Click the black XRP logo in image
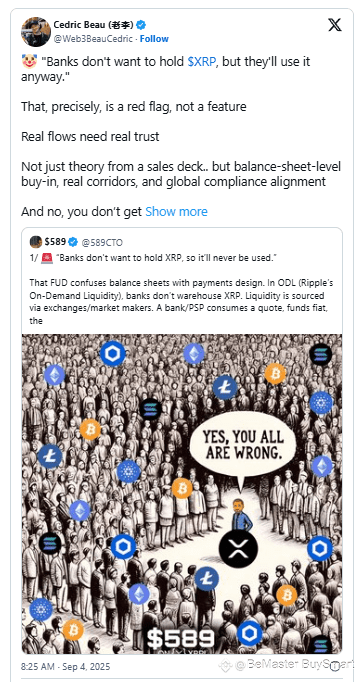 [236, 547]
